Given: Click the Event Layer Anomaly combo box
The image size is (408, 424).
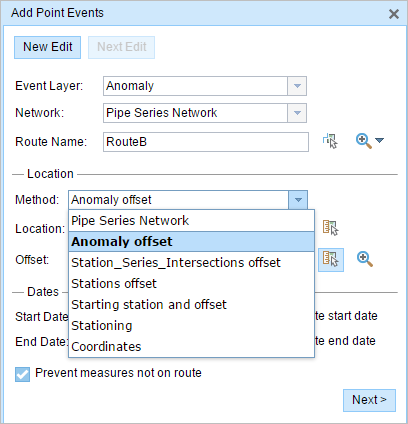Looking at the screenshot, I should (205, 86).
